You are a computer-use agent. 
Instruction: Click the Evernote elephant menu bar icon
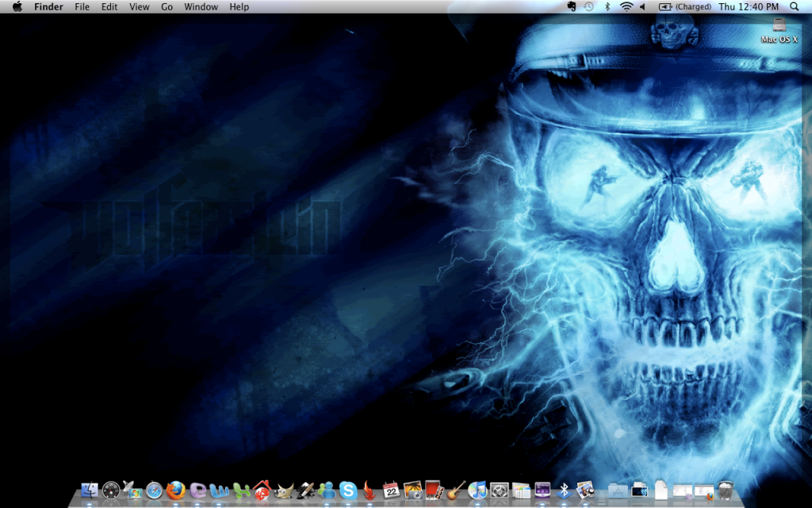(572, 6)
